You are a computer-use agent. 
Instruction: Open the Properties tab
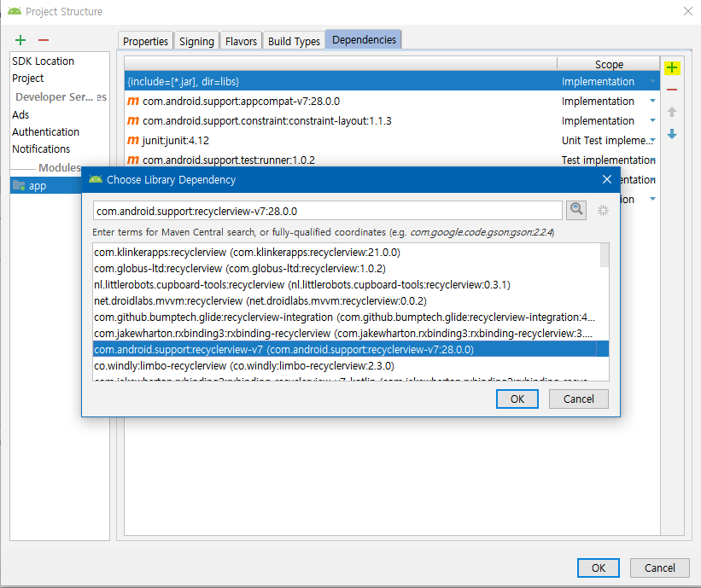pos(145,41)
